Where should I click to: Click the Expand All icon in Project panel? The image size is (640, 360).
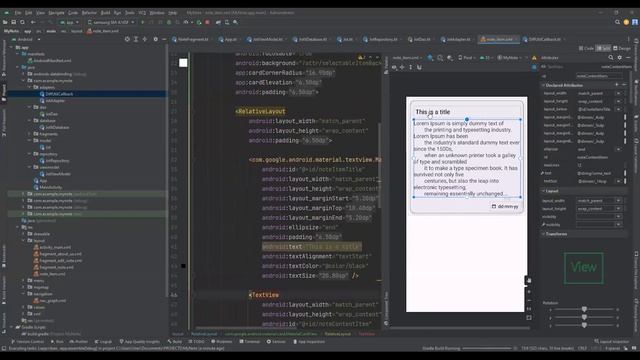point(136,39)
